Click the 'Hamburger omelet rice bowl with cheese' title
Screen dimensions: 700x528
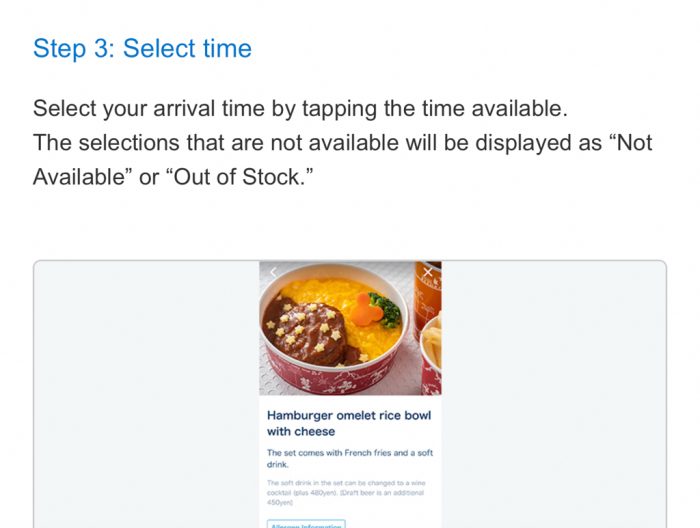point(349,423)
